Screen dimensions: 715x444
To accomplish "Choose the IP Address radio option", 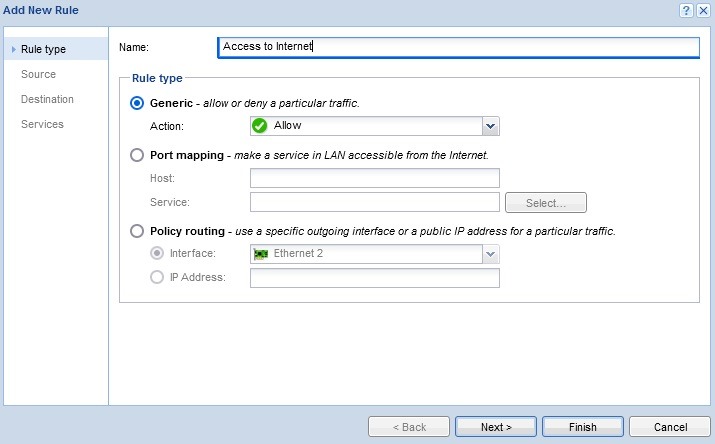I will (157, 277).
